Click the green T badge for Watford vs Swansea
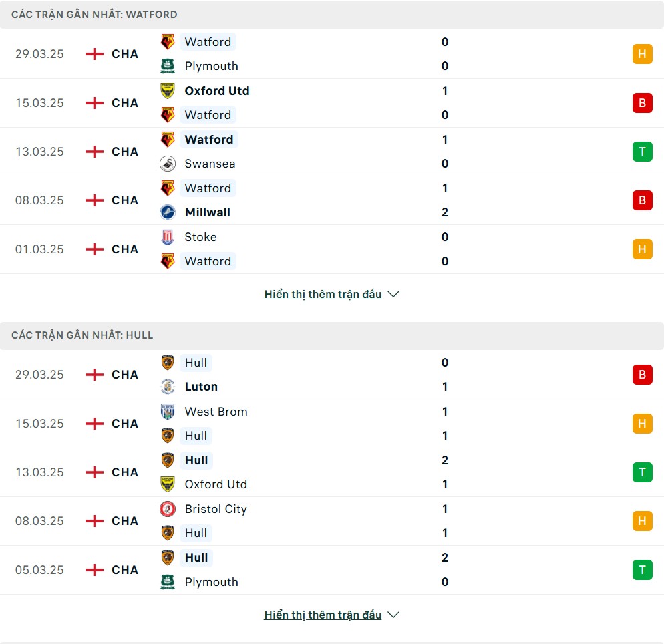 point(642,152)
